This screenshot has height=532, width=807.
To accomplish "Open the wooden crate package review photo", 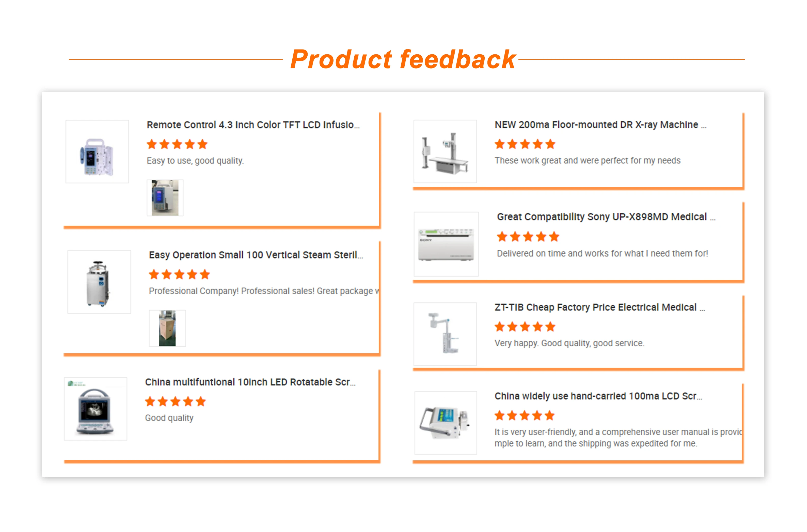I will pos(167,328).
